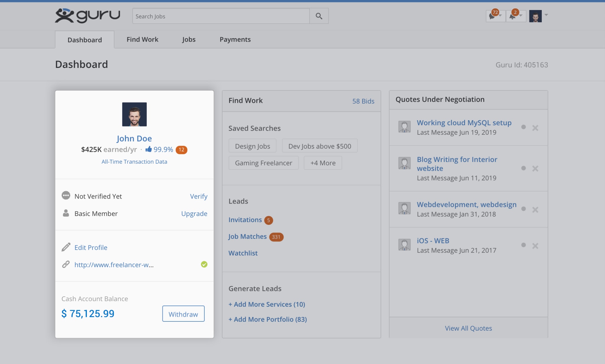Dismiss the Working cloud MySQL setup quote

(x=535, y=128)
